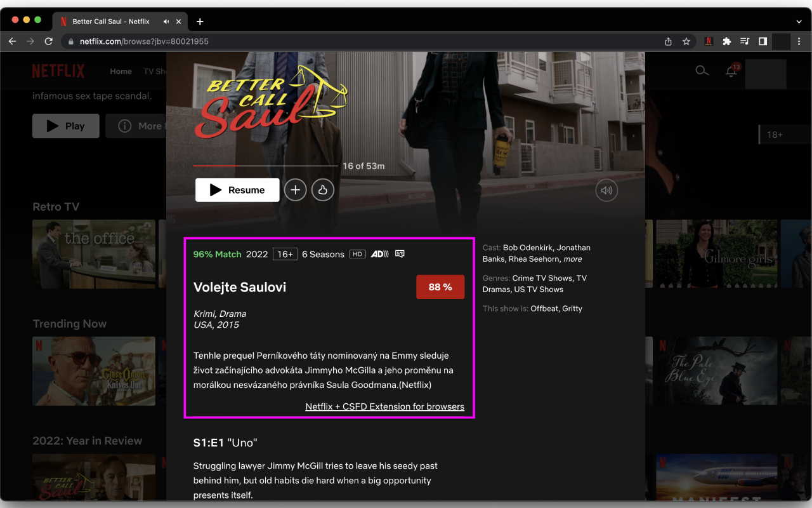Image resolution: width=812 pixels, height=508 pixels.
Task: Click the 2022: Year in Review heading
Action: [x=88, y=441]
